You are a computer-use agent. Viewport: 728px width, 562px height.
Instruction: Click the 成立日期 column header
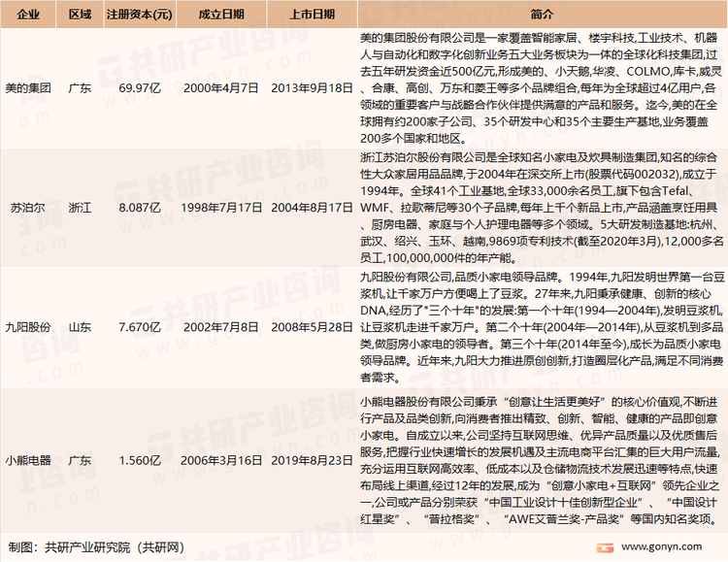coord(221,15)
